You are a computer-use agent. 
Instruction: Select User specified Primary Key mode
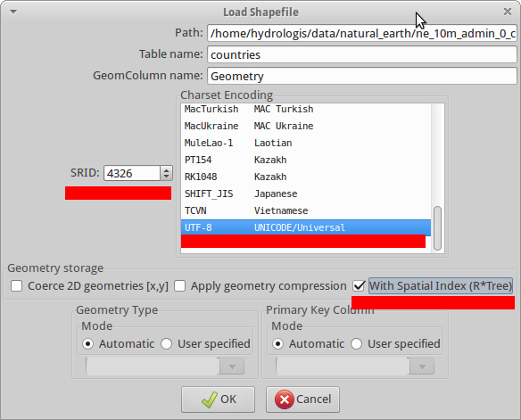(356, 344)
